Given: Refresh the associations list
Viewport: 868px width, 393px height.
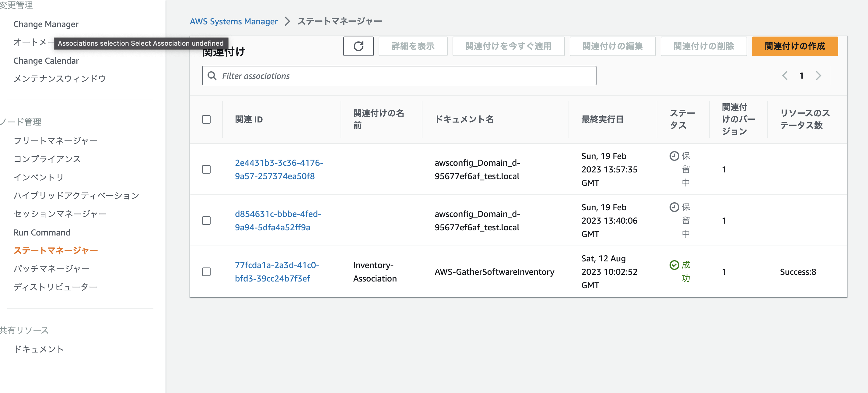Looking at the screenshot, I should tap(358, 46).
